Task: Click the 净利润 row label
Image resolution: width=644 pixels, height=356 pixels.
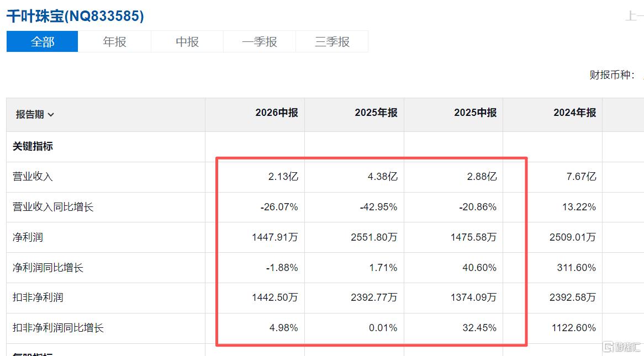Action: click(28, 237)
